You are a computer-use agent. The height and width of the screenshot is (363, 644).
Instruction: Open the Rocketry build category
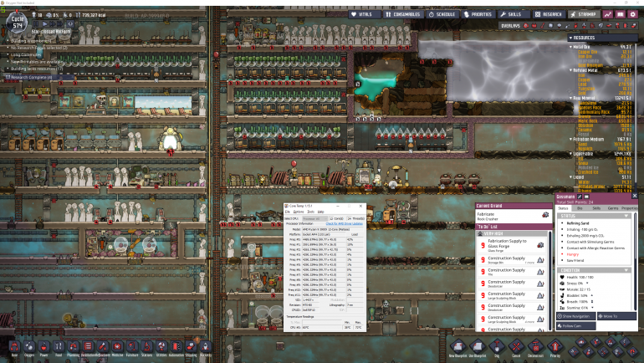(206, 348)
